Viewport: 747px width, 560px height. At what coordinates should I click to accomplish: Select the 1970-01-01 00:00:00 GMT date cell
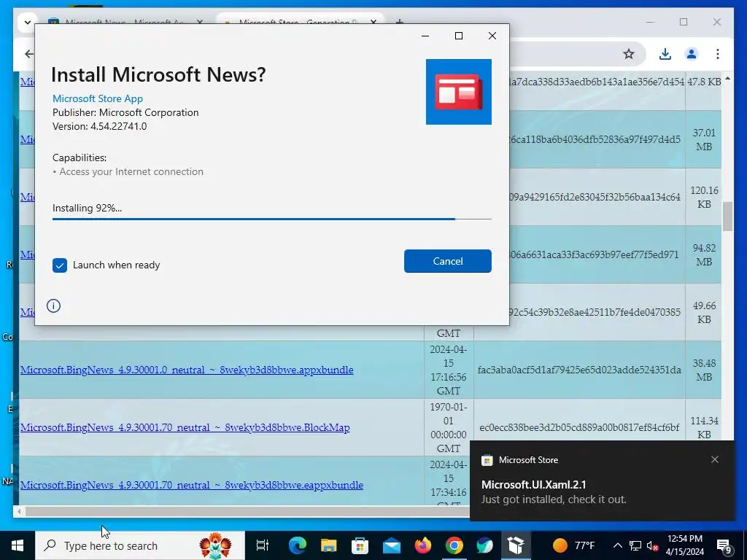pyautogui.click(x=449, y=427)
